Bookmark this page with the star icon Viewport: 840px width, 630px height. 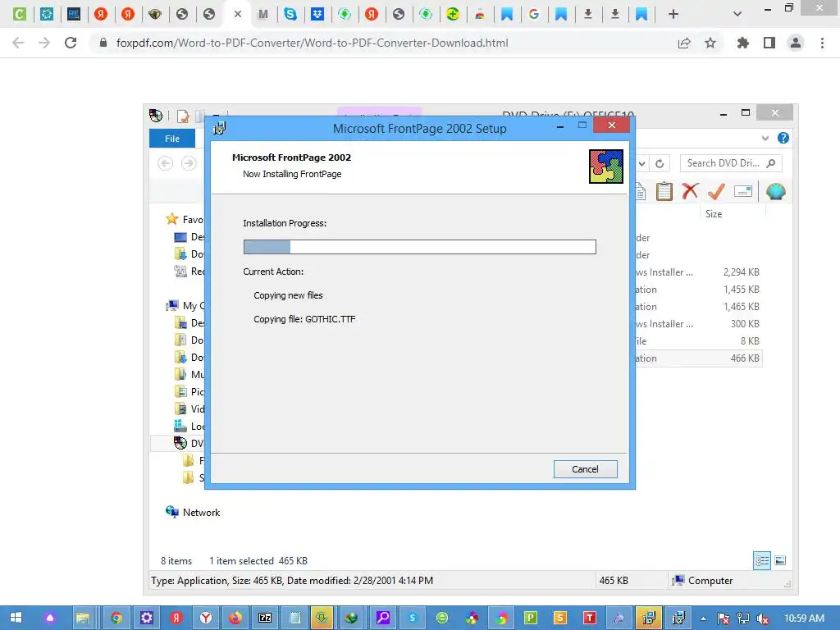pos(710,43)
